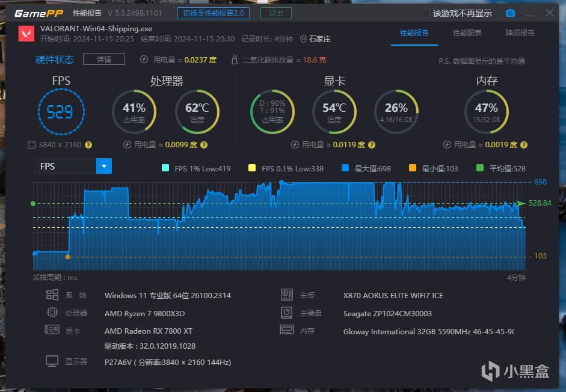Image resolution: width=566 pixels, height=392 pixels.
Task: Click the resolution icon next to 3840 x 2160
Action: [32, 145]
